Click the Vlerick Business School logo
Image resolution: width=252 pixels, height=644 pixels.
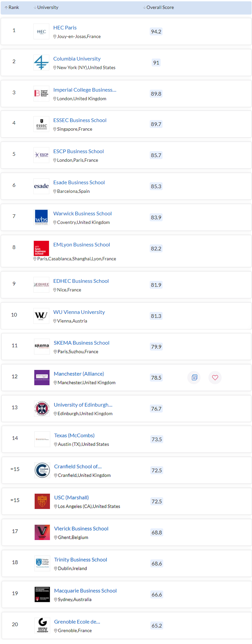42,533
